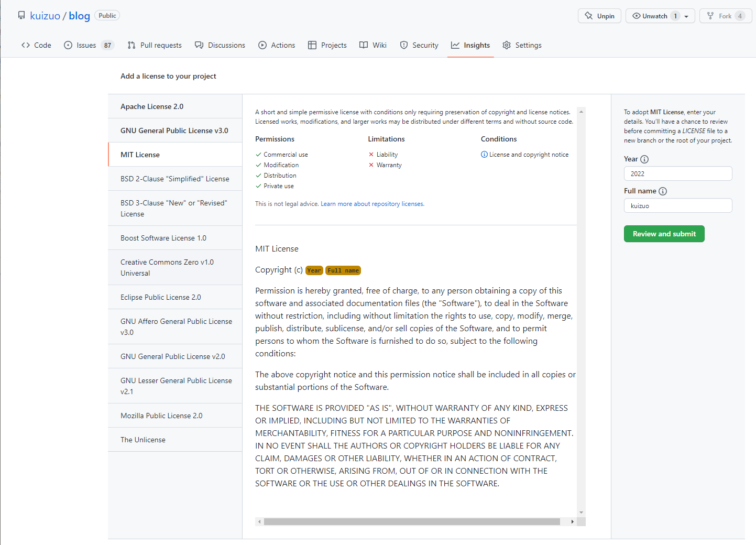Open the Code tab
Image resolution: width=756 pixels, height=545 pixels.
click(x=36, y=45)
